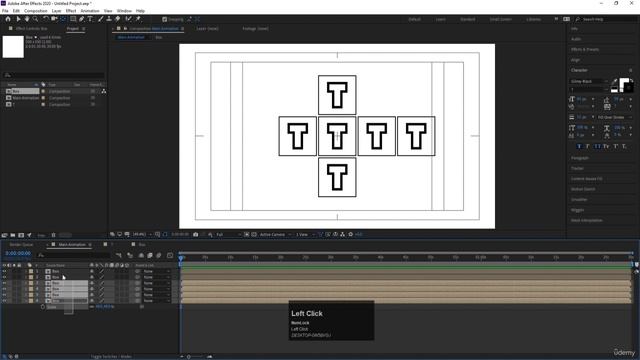This screenshot has height=360, width=640.
Task: Select the Roto Brush tool
Action: [x=129, y=19]
